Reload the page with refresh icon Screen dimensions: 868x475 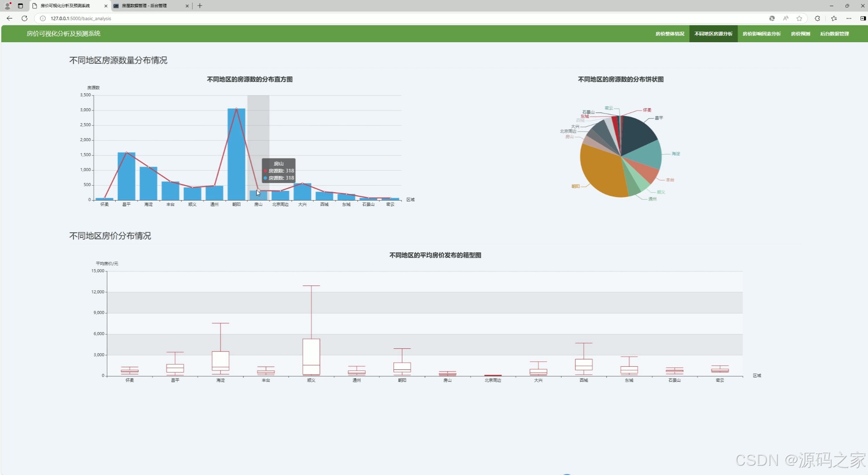[x=25, y=18]
